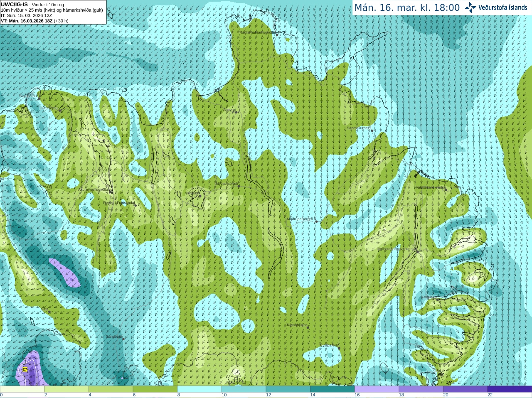Click the Mývatn station label
Screen dimensions: 532x398
[193, 193]
